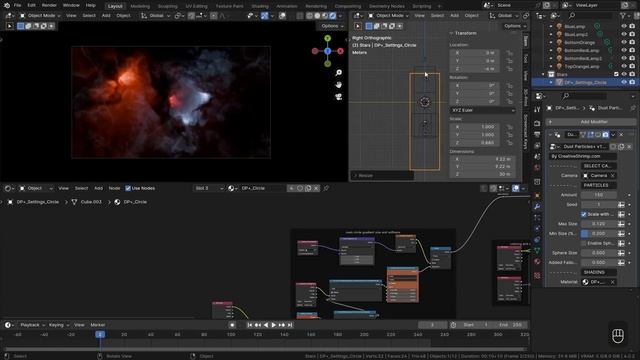The width and height of the screenshot is (640, 360).
Task: Open the Tool sidebar tab
Action: pyautogui.click(x=526, y=59)
